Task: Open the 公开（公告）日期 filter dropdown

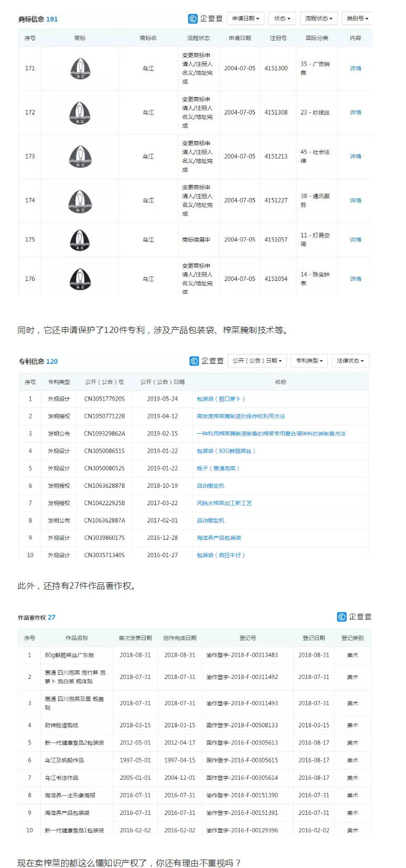Action: pos(258,361)
